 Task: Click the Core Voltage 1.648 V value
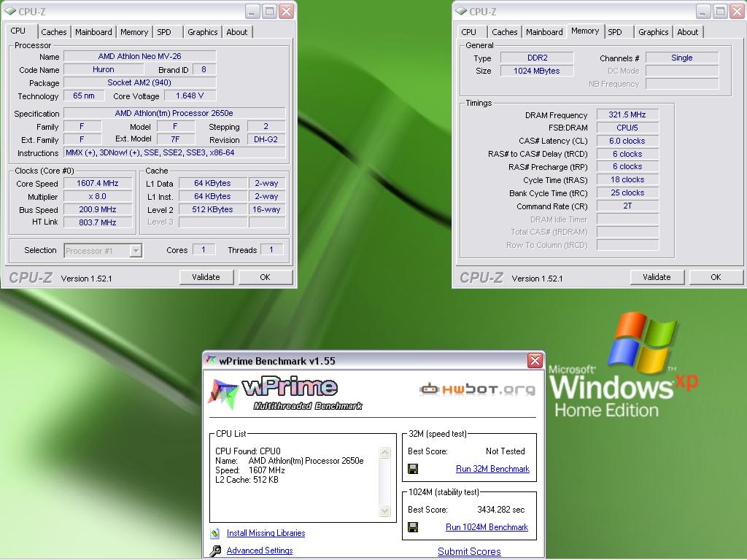click(x=190, y=96)
